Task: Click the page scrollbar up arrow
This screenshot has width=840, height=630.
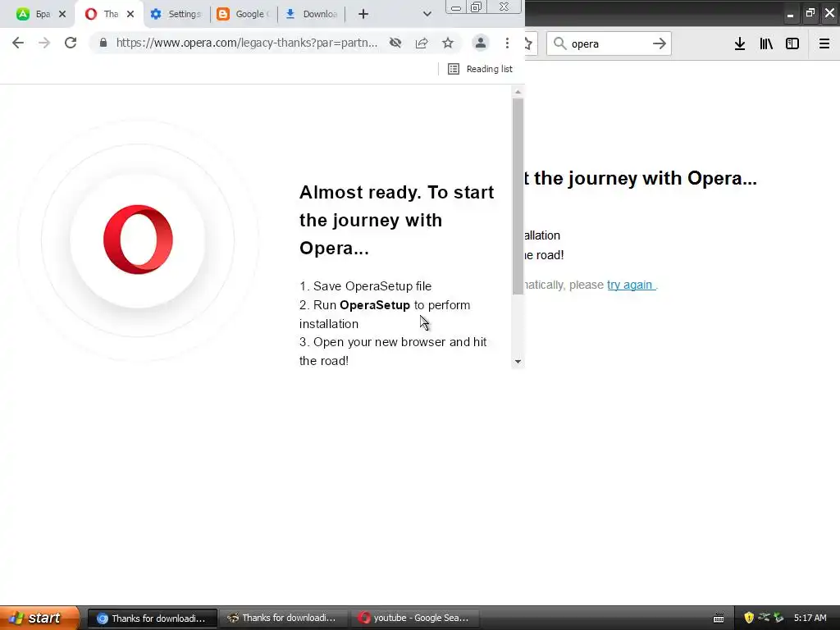Action: point(518,92)
